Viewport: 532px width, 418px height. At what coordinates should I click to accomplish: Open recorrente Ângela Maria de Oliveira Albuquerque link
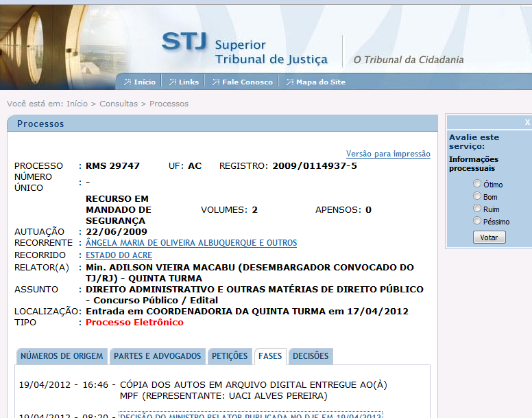click(x=191, y=243)
